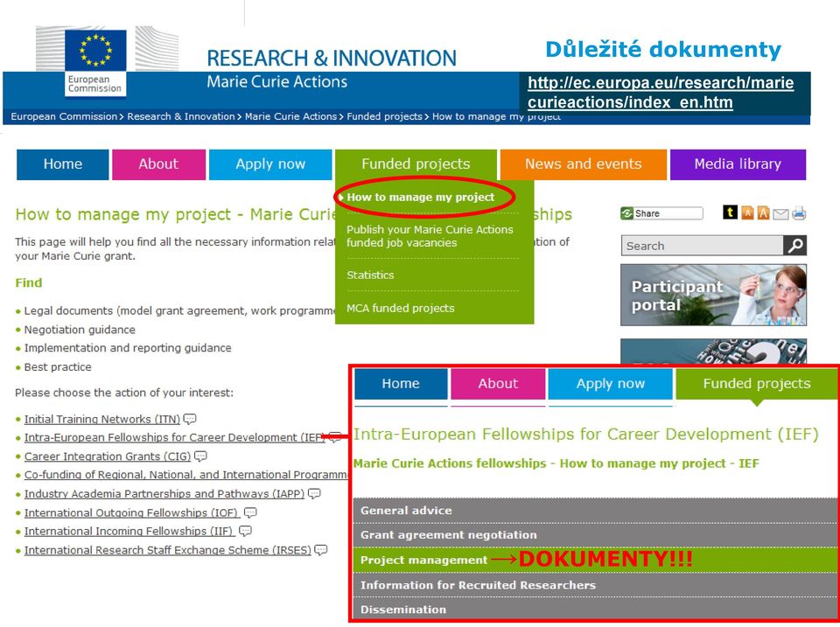This screenshot has width=840, height=627.
Task: Click the speech bubble icon after IAPP
Action: point(314,494)
